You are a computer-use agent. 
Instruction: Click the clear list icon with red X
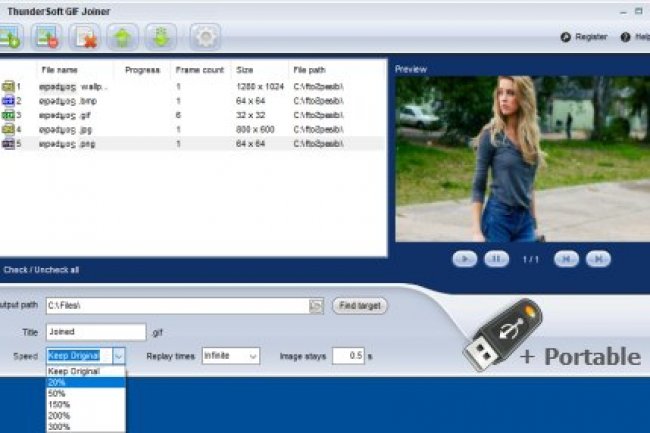(85, 39)
